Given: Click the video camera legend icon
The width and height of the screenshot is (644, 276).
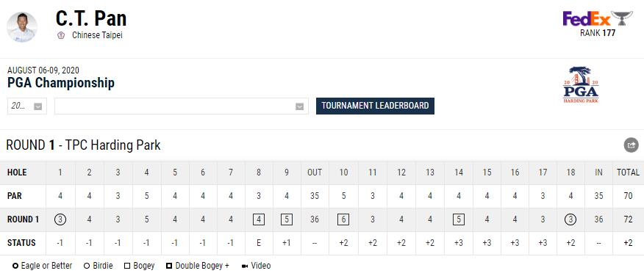Looking at the screenshot, I should coord(245,266).
